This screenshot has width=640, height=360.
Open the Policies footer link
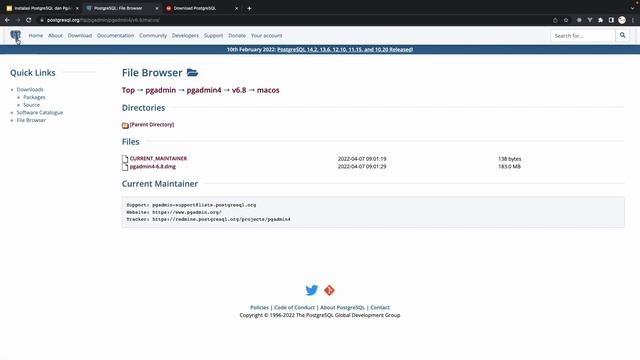[259, 307]
